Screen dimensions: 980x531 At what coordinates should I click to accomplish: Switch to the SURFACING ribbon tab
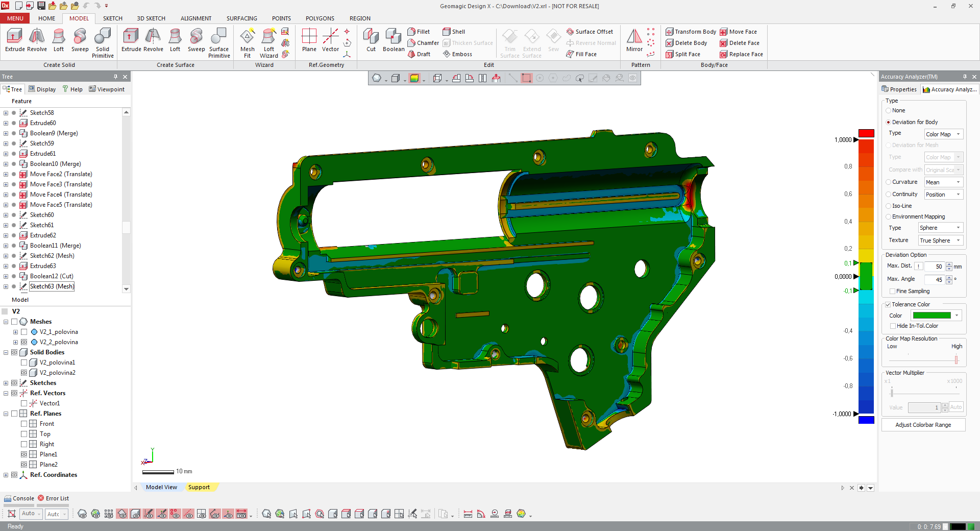tap(241, 18)
